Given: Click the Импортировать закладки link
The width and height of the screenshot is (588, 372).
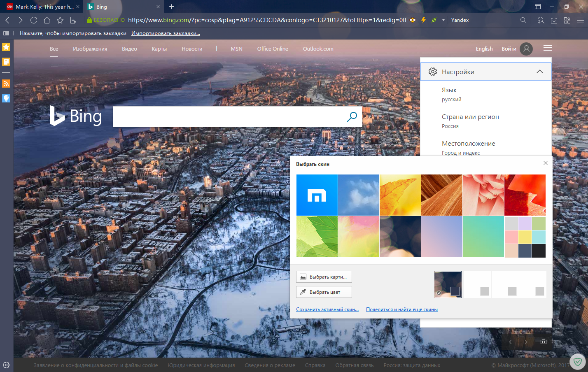Looking at the screenshot, I should pos(166,33).
